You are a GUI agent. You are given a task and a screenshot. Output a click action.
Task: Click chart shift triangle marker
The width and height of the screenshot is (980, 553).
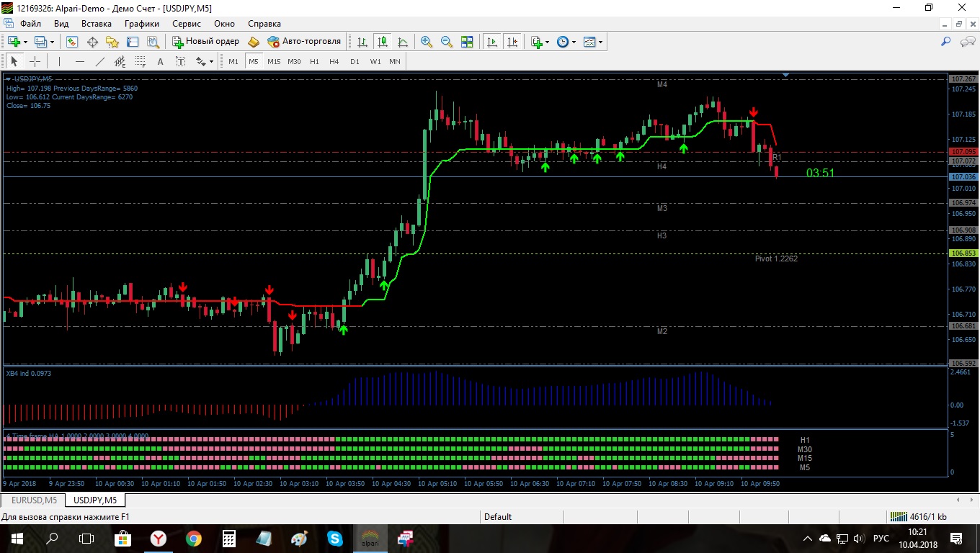pos(785,75)
